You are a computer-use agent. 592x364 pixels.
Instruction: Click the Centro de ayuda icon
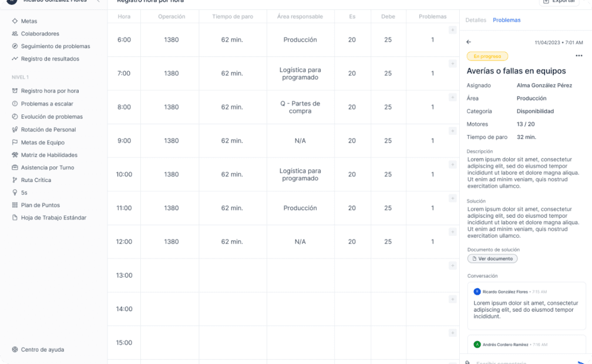15,350
